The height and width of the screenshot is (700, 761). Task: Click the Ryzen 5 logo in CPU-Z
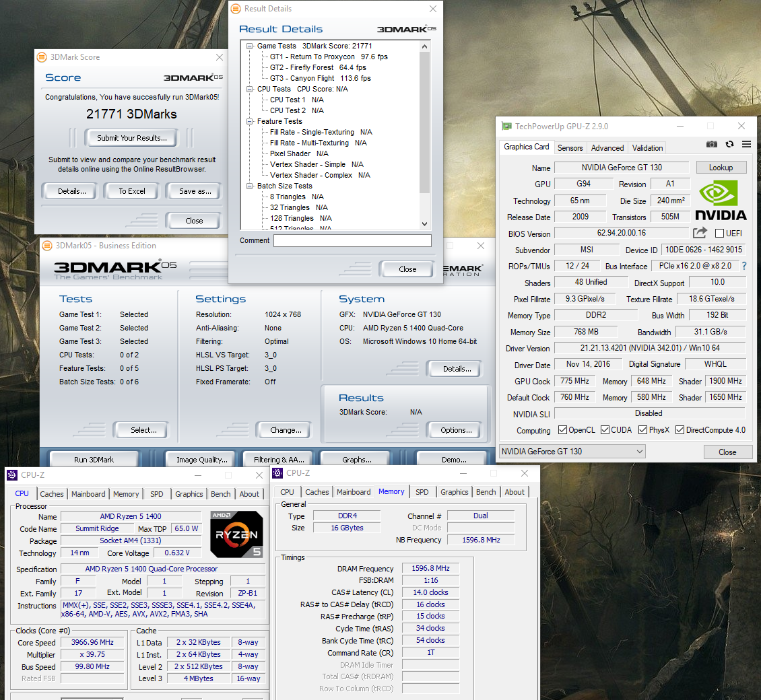click(237, 534)
